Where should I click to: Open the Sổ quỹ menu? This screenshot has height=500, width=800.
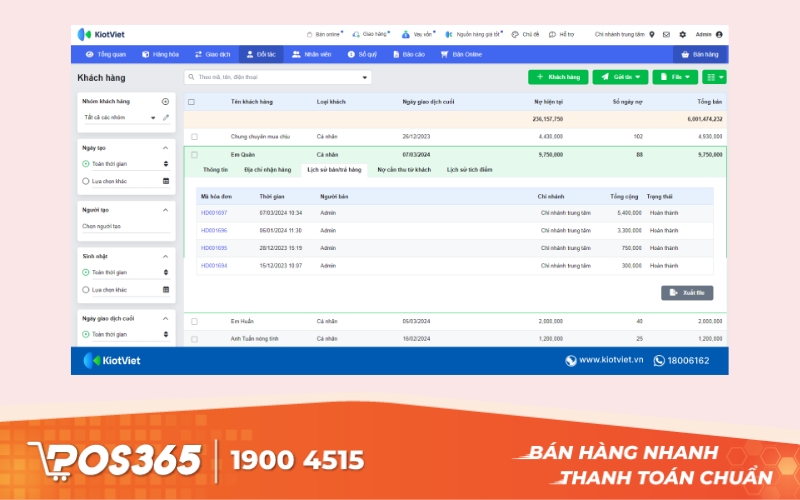pos(362,54)
